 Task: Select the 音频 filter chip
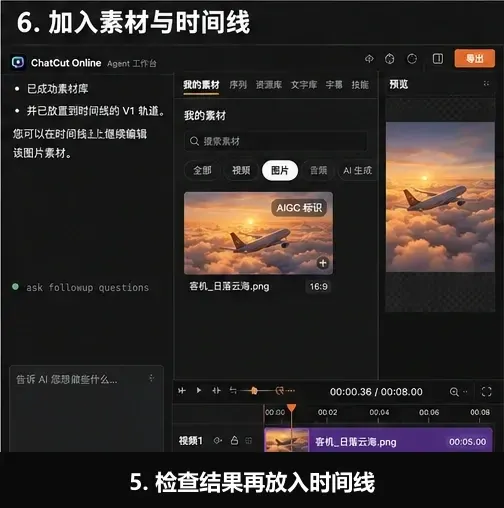(x=318, y=171)
